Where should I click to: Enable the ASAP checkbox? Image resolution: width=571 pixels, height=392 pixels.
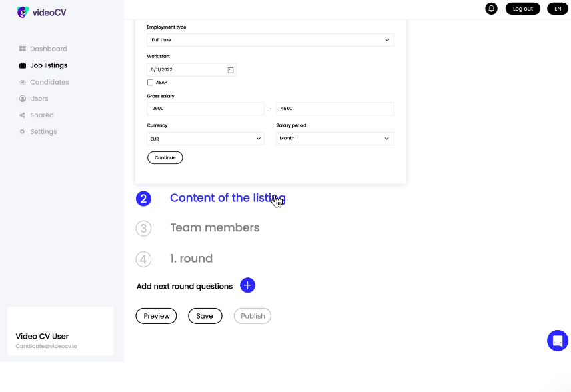pyautogui.click(x=150, y=82)
